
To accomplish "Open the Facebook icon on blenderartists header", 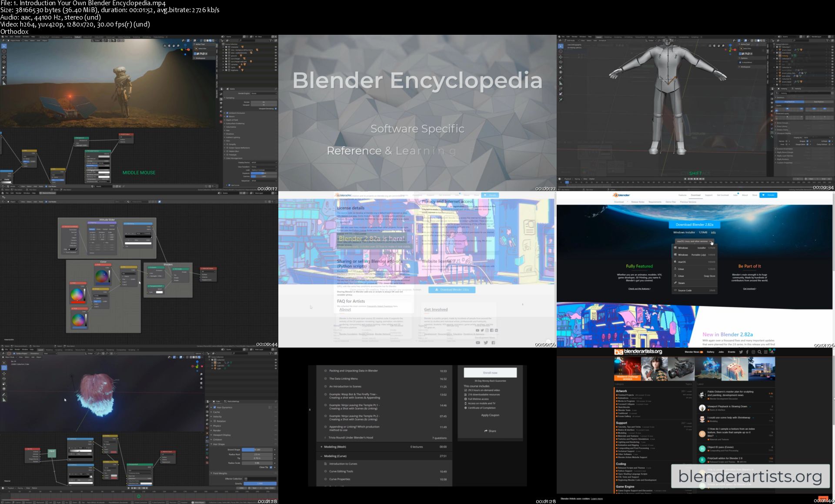I will click(x=747, y=352).
